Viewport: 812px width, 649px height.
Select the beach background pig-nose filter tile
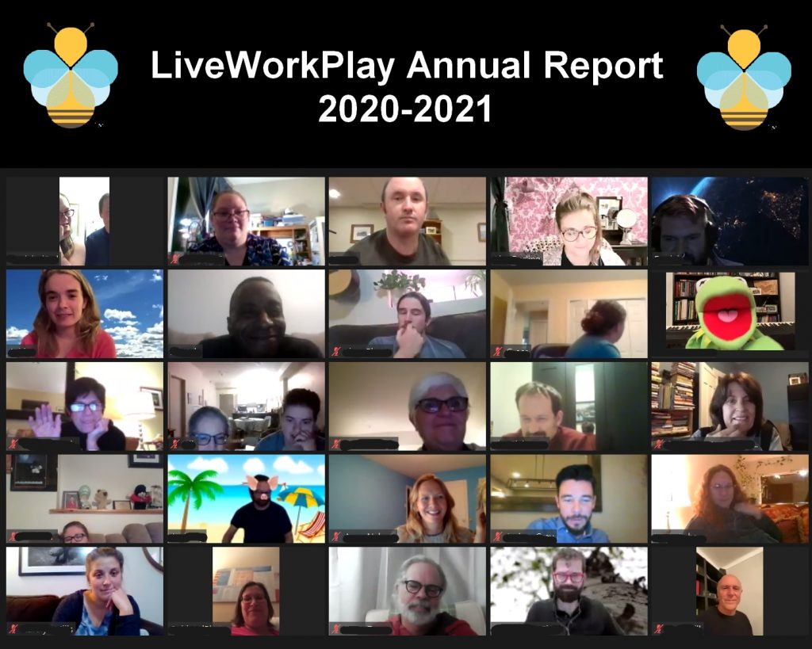[247, 499]
